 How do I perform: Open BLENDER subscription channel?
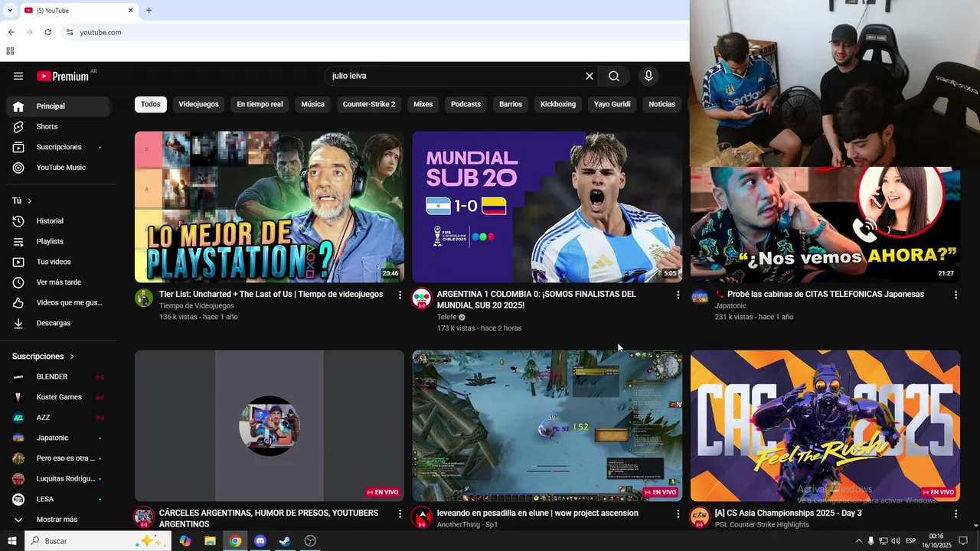point(58,377)
